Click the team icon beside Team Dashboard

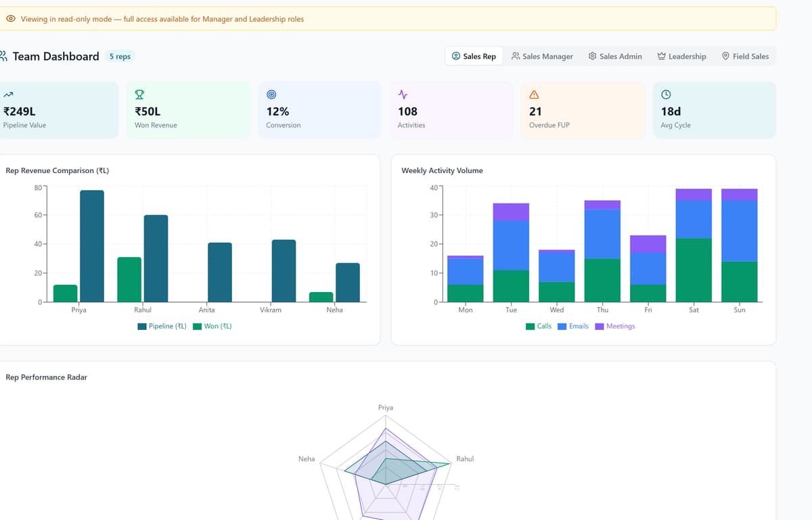point(3,56)
